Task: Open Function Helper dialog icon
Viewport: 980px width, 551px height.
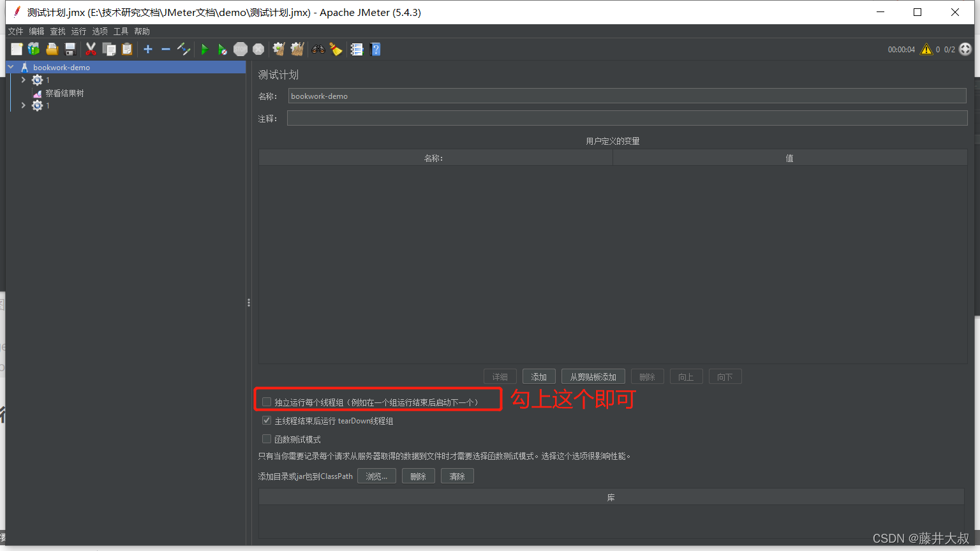Action: tap(357, 49)
